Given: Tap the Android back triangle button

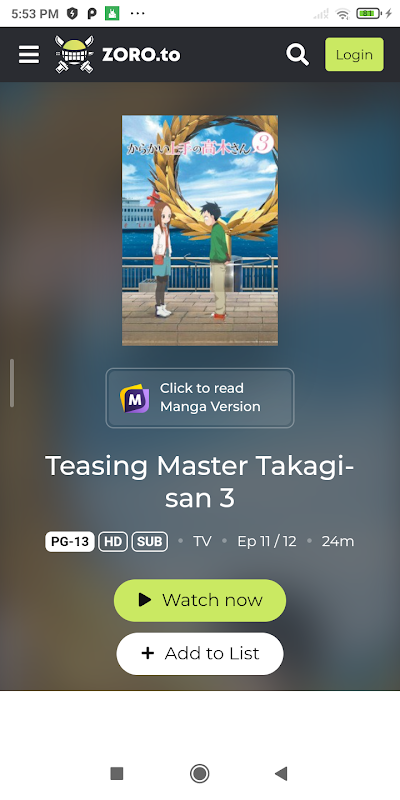Looking at the screenshot, I should coord(281,773).
